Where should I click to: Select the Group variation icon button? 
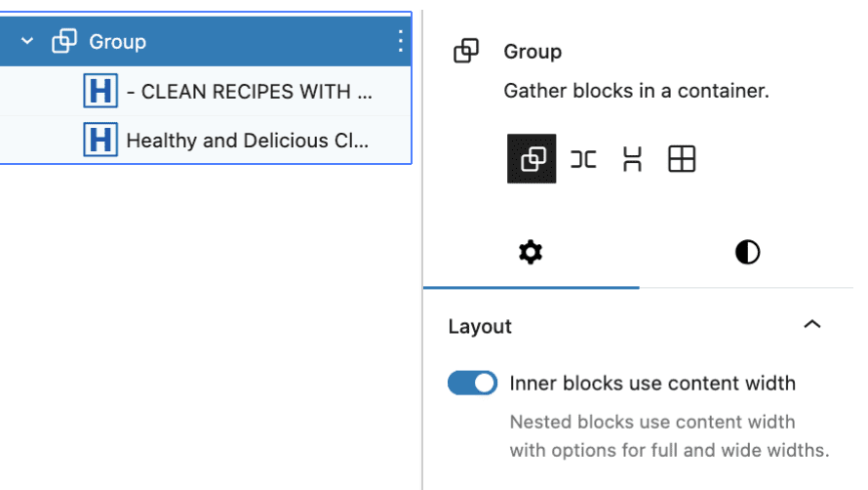click(532, 158)
